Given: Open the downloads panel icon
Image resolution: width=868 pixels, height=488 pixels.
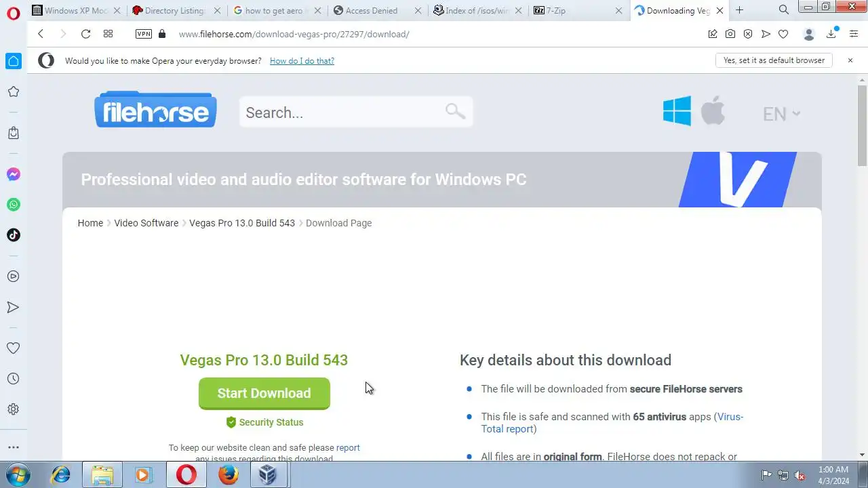Looking at the screenshot, I should pyautogui.click(x=831, y=34).
